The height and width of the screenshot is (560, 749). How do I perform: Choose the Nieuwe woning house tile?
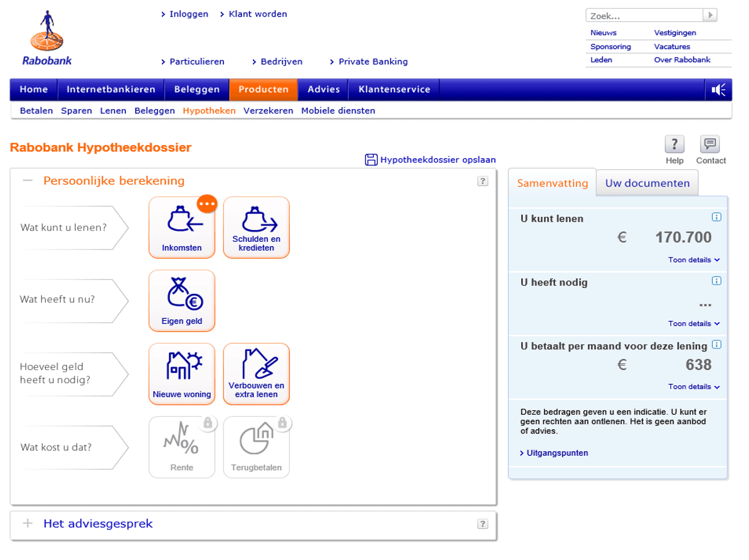click(182, 374)
